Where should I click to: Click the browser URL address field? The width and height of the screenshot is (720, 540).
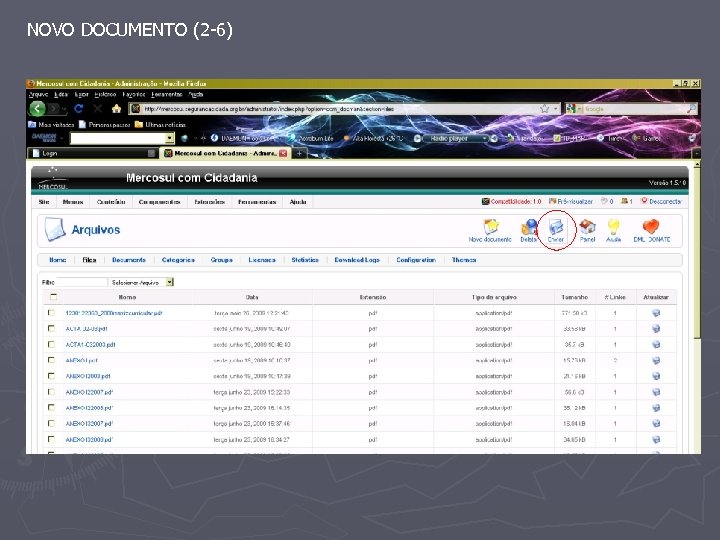[340, 109]
